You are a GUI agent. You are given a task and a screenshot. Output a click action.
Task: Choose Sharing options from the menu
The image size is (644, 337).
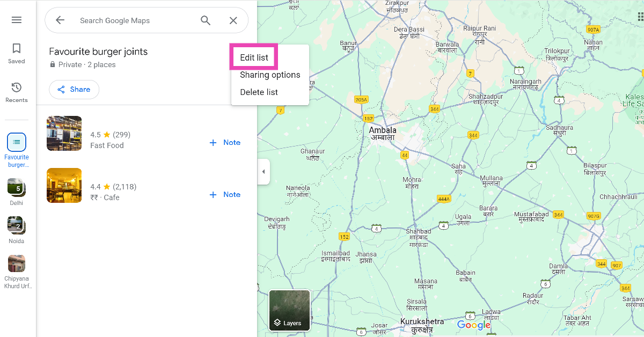pos(270,75)
